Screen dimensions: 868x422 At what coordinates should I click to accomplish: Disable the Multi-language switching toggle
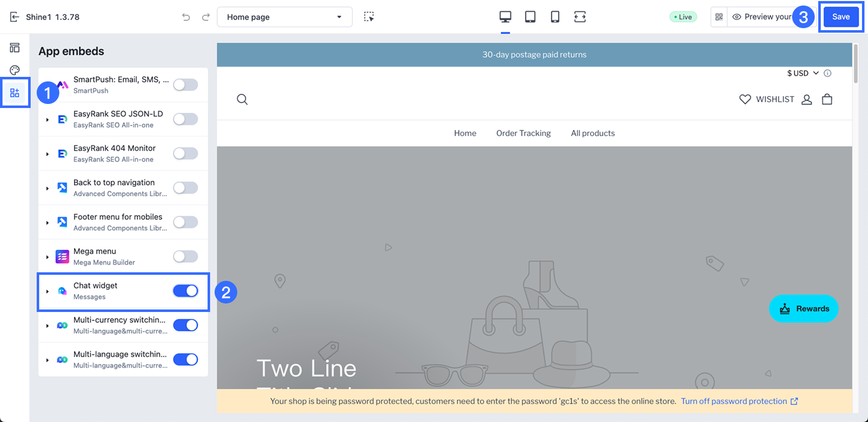point(185,359)
